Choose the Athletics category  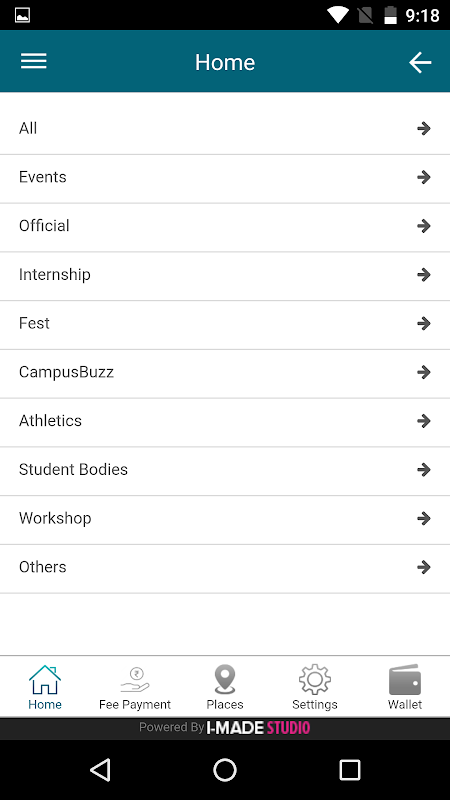[225, 422]
